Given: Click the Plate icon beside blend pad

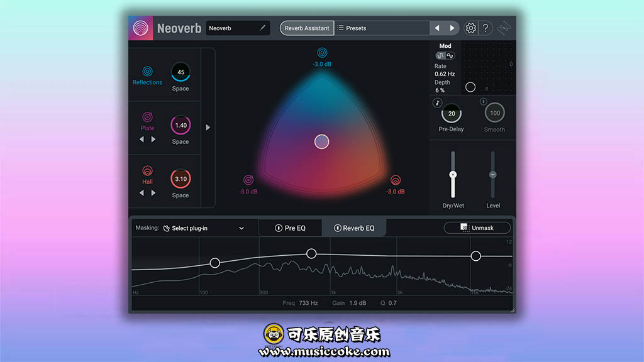Looking at the screenshot, I should (248, 180).
